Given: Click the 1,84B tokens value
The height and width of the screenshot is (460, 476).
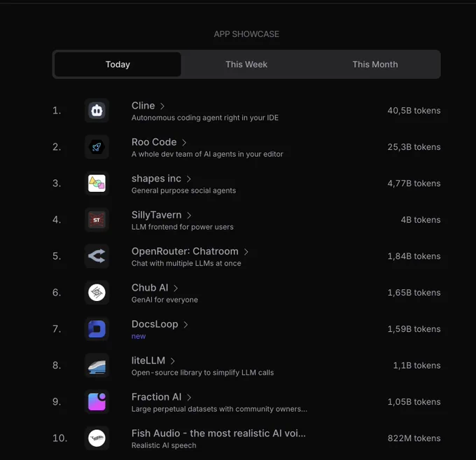Looking at the screenshot, I should tap(414, 256).
